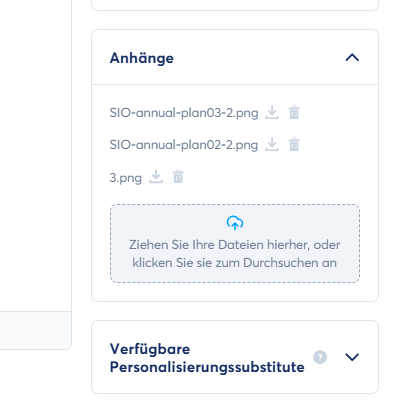The height and width of the screenshot is (401, 407).
Task: Click the grey footer bar of left panel
Action: 36,330
